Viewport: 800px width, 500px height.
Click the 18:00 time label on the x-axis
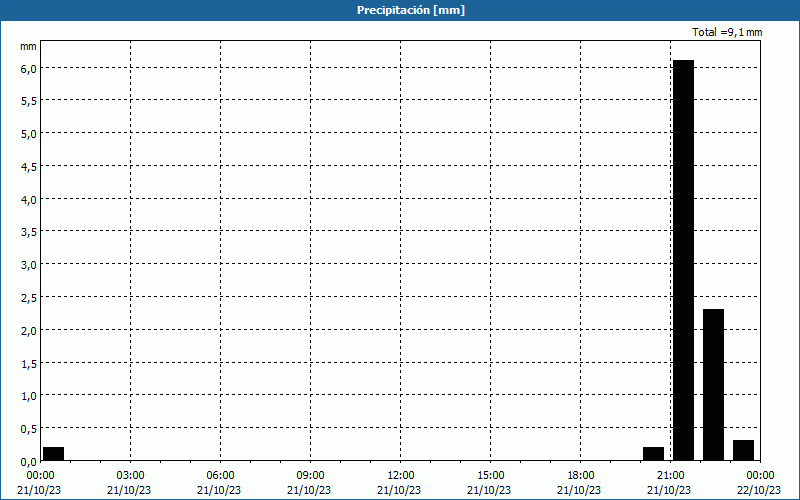pyautogui.click(x=581, y=476)
